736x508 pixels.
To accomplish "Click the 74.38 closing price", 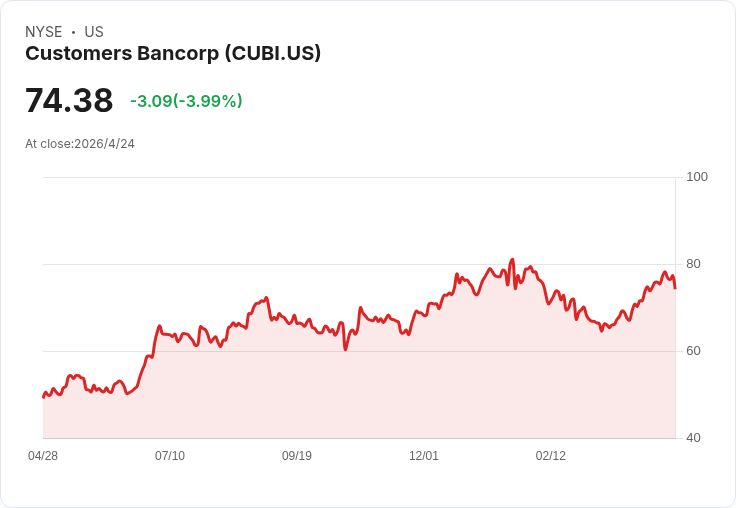I will 69,100.
